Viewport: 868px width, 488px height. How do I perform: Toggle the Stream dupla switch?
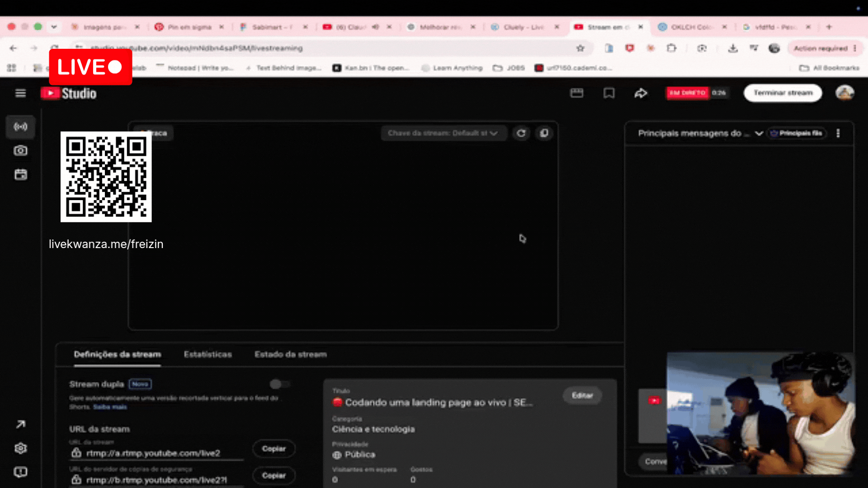tap(279, 384)
